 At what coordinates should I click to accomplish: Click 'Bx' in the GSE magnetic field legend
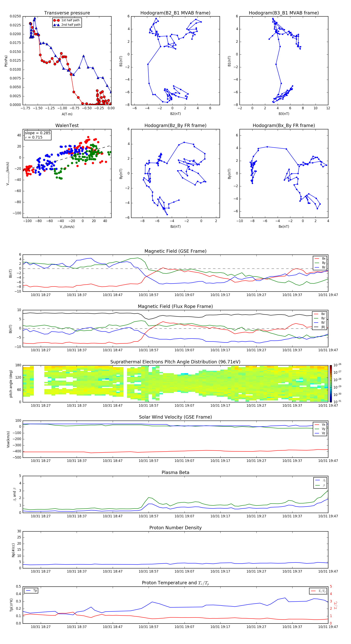coord(324,259)
